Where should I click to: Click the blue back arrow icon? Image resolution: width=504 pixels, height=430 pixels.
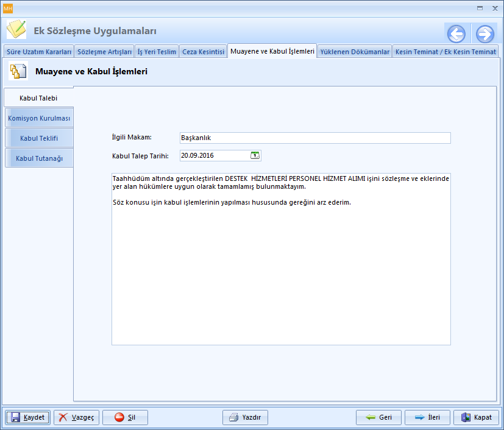pyautogui.click(x=456, y=33)
